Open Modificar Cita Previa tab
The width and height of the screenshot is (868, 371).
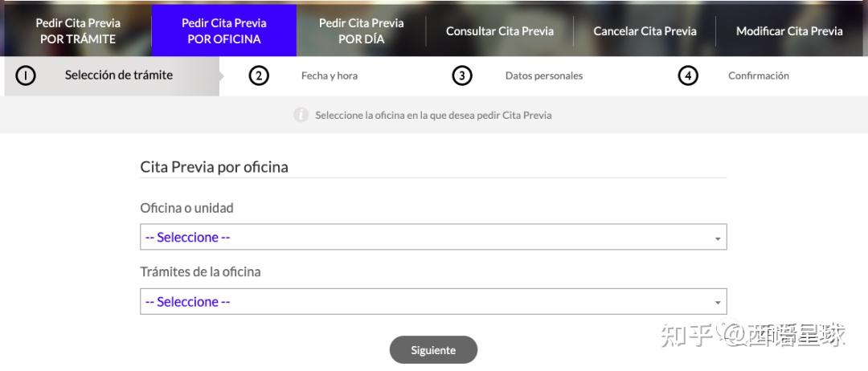[x=789, y=31]
